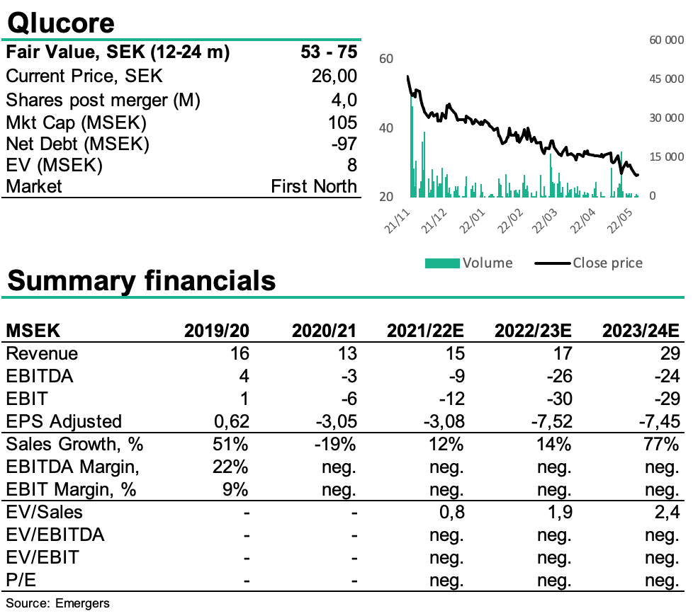Click EPS Adjusted value 0,62
Screen dimensions: 693x616
click(x=232, y=422)
